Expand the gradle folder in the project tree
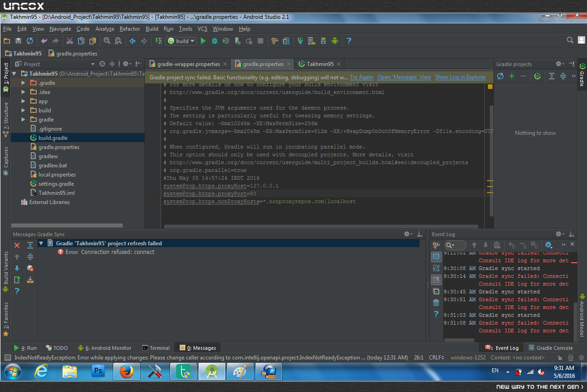Screen dimensions: 587x392 pos(23,120)
